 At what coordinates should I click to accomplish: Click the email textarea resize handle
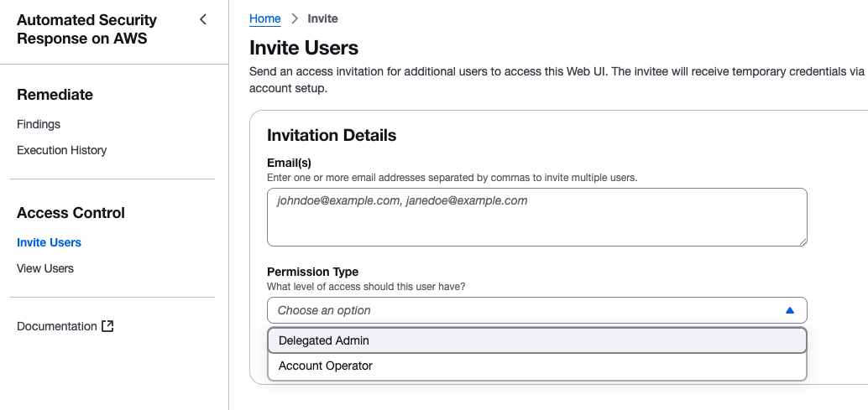pos(803,241)
